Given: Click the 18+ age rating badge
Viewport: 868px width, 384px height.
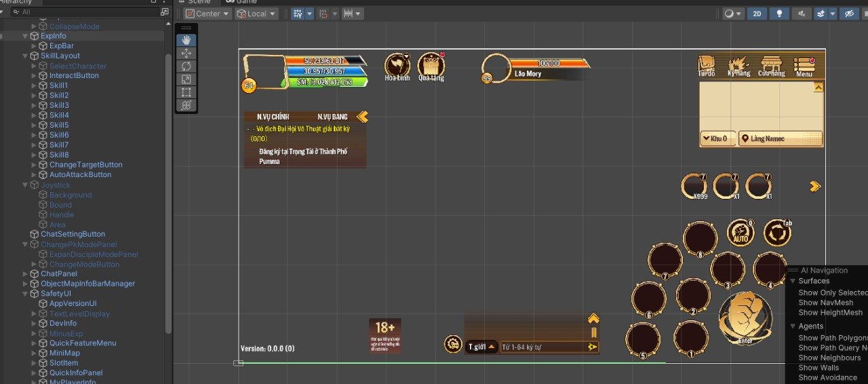Looking at the screenshot, I should (x=384, y=336).
